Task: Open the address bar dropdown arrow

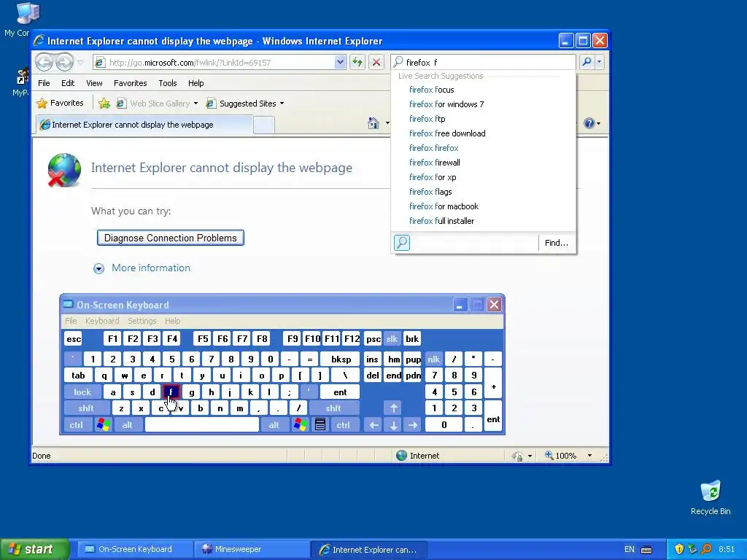Action: click(340, 62)
